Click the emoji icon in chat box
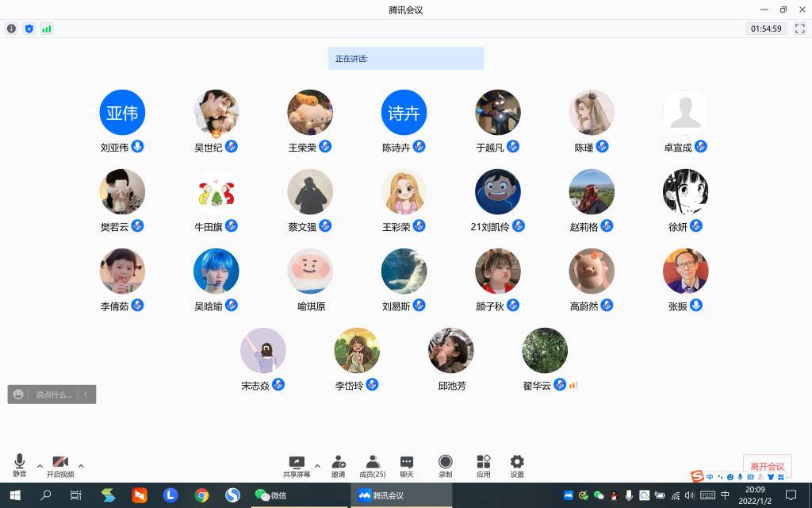The width and height of the screenshot is (812, 508). (x=19, y=394)
